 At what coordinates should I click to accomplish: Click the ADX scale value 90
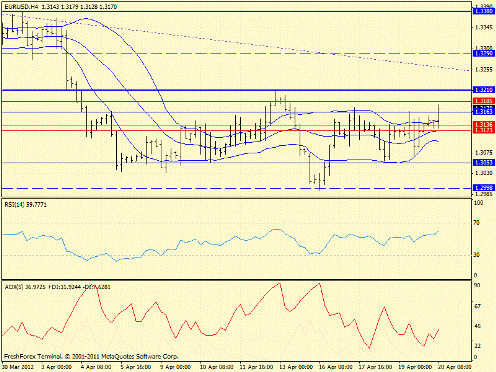pos(477,285)
